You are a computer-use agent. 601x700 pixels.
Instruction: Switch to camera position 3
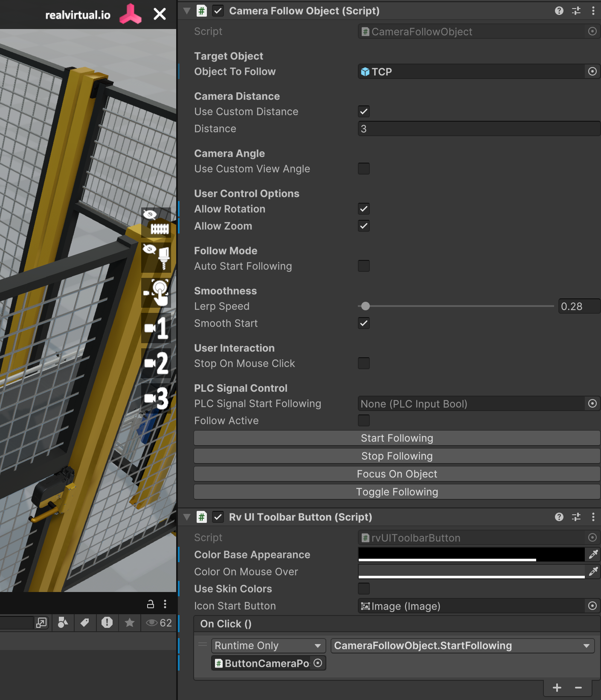click(x=157, y=398)
